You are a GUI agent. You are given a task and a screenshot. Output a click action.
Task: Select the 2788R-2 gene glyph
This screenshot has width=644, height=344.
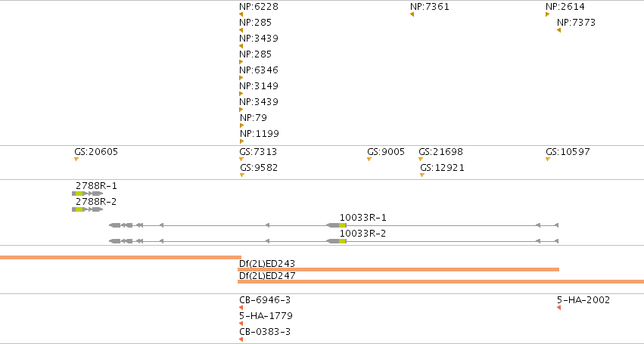pos(88,209)
